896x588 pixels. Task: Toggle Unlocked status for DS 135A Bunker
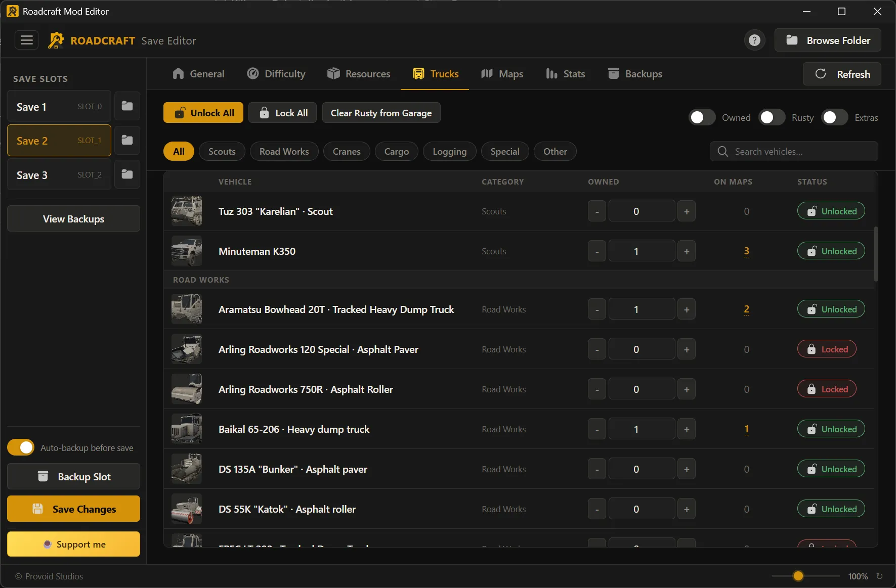click(x=831, y=469)
